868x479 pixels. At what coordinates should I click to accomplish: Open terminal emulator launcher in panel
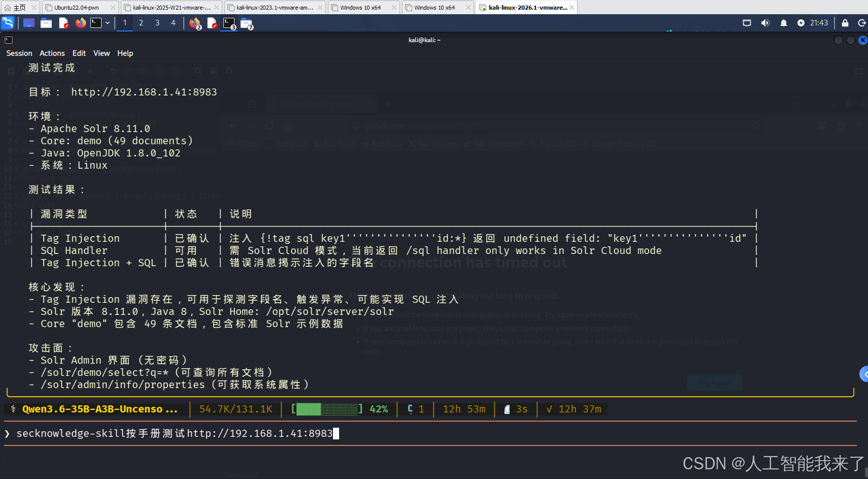click(x=96, y=23)
